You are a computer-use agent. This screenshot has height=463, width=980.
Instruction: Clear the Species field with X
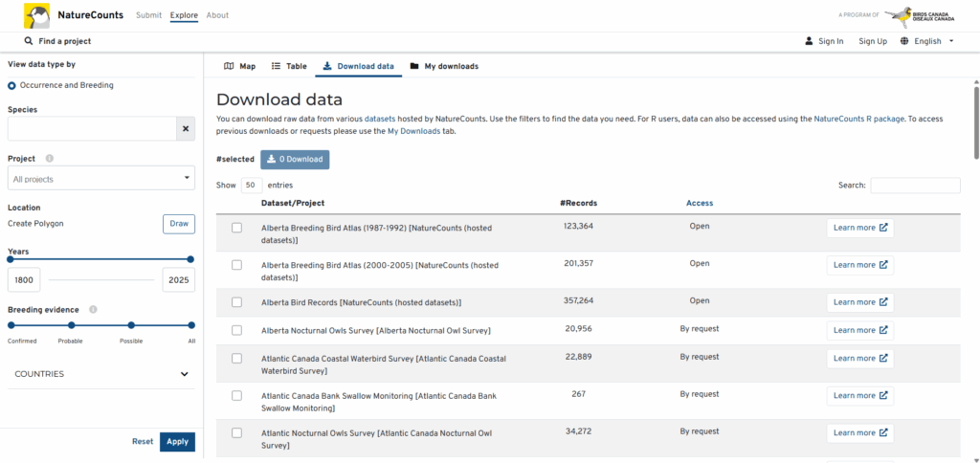(186, 129)
